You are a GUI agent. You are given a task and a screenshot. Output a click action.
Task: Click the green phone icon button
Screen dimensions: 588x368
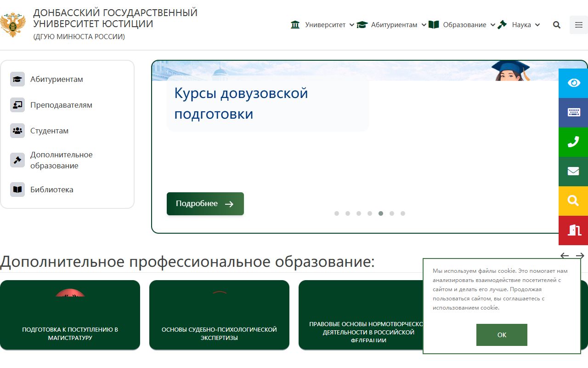(573, 142)
